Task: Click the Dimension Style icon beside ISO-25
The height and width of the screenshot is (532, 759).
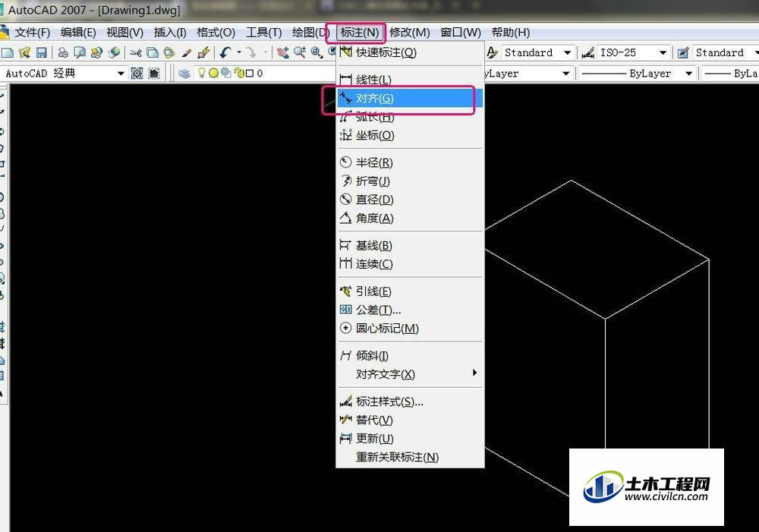Action: coord(587,52)
